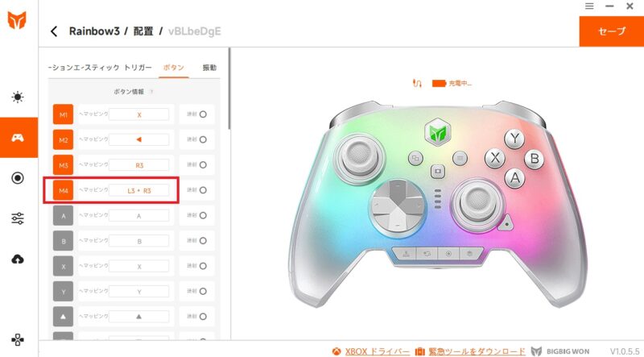This screenshot has height=357, width=644.
Task: Switch to the トリガー tab
Action: coord(138,68)
